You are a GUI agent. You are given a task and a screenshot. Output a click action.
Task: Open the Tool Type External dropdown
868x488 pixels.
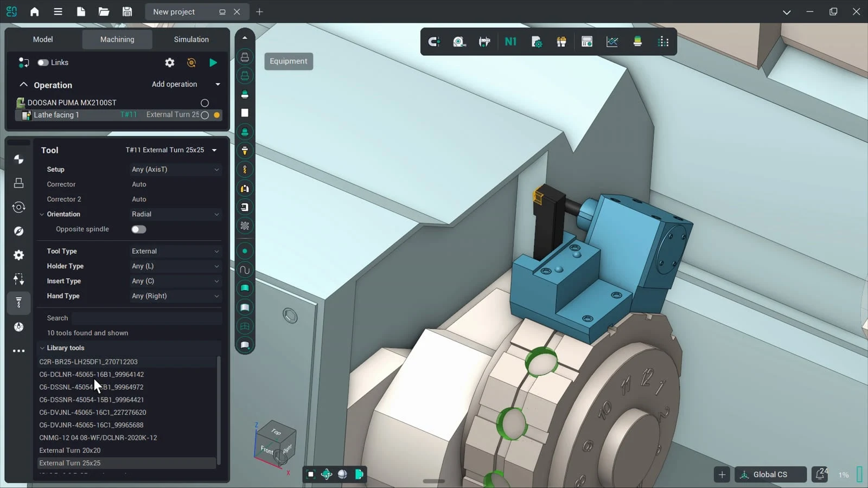point(175,251)
